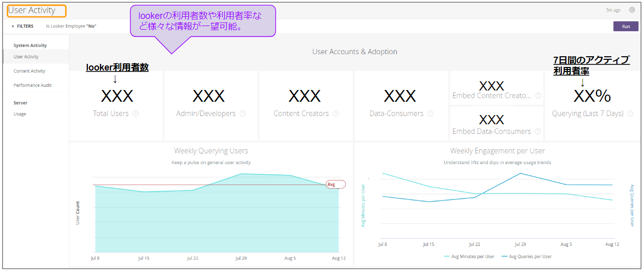Click the Querying (Last 7 Days) percentage
Viewport: 644px width, 273px height.
click(x=592, y=96)
